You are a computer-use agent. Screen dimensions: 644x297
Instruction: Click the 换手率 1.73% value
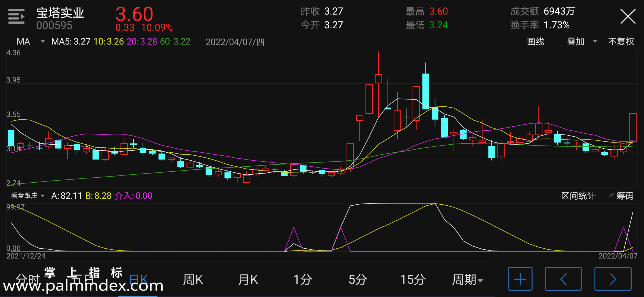coord(556,25)
